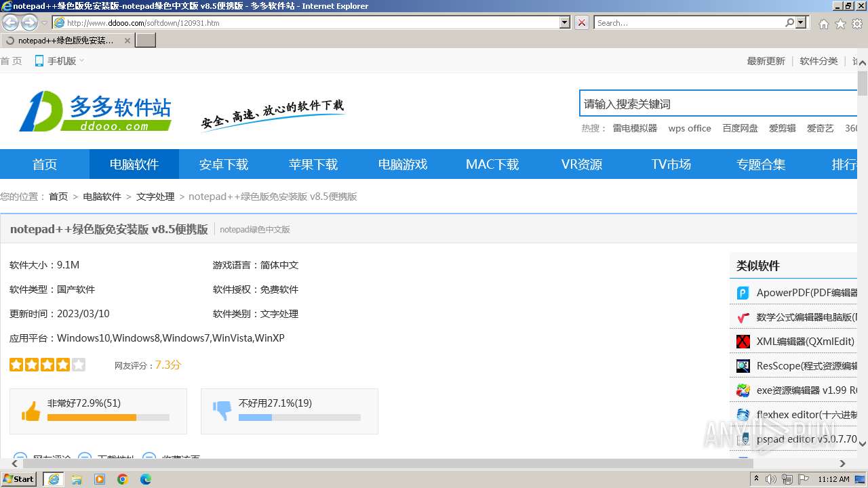Open the exe资源编辑器 icon
This screenshot has width=868, height=488.
pyautogui.click(x=743, y=390)
